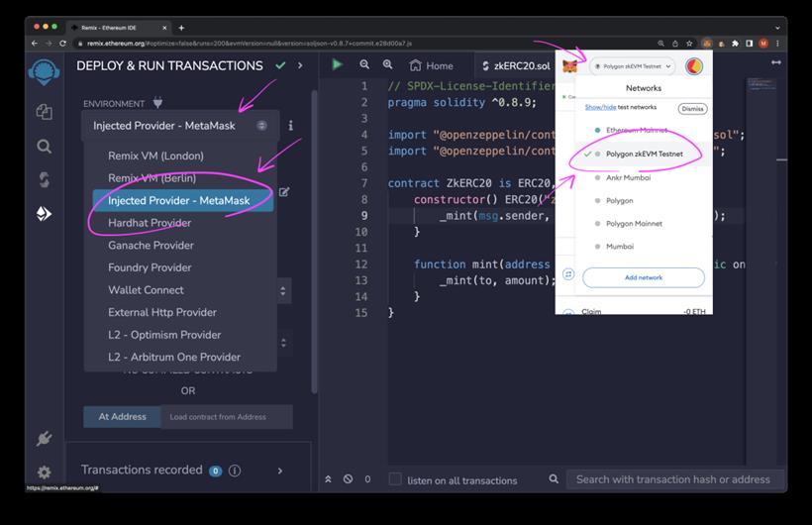Select L2 - Optimism Provider environment
The width and height of the screenshot is (812, 525).
pos(164,335)
